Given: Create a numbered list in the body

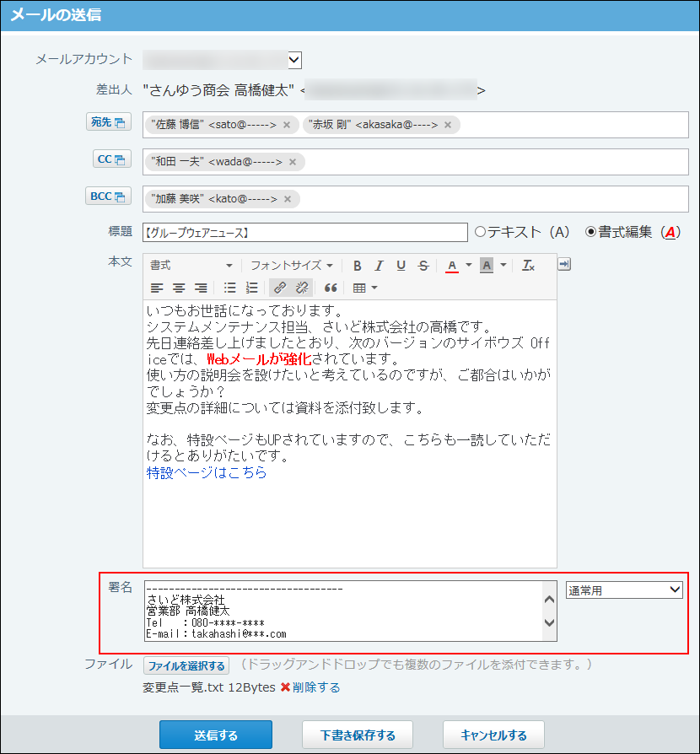Looking at the screenshot, I should click(x=250, y=288).
